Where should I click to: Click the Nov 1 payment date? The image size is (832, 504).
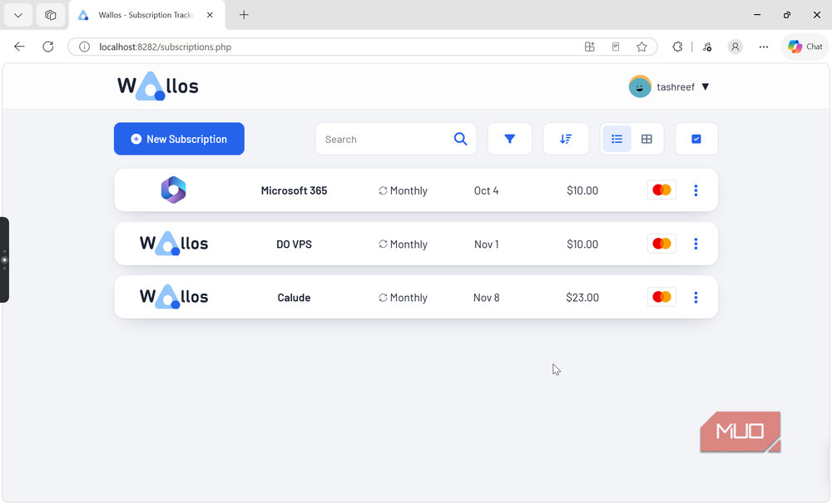(x=486, y=245)
